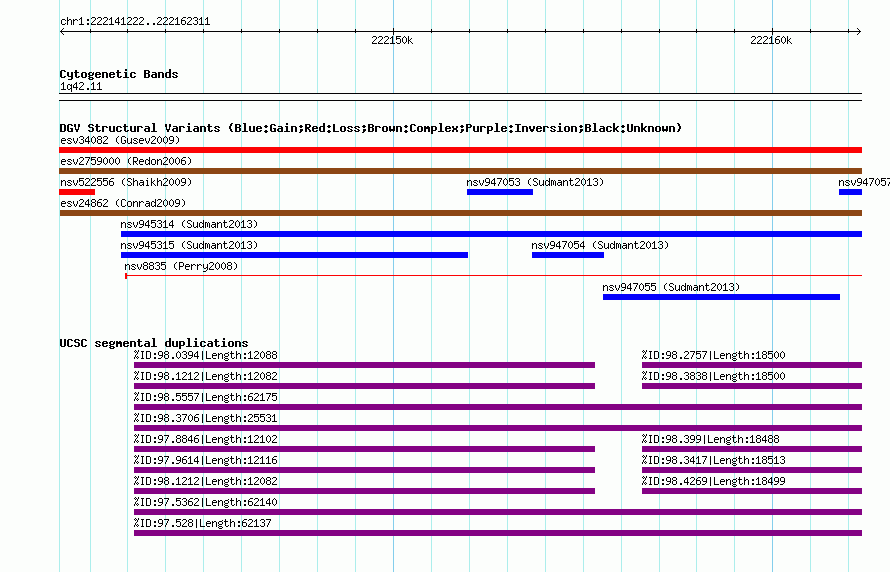
Task: Select purple bar under %ID:97.5362|Length:62140
Action: pos(498,512)
